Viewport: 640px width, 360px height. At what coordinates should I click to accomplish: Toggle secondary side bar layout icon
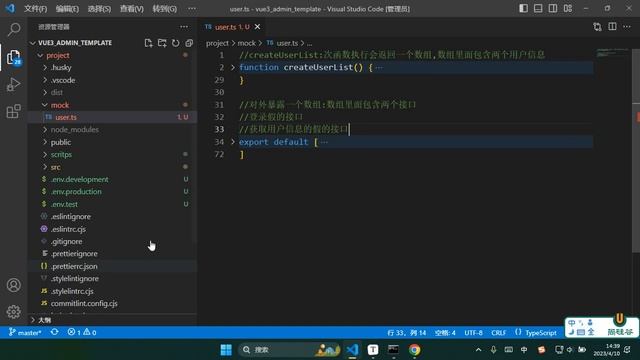click(x=553, y=9)
